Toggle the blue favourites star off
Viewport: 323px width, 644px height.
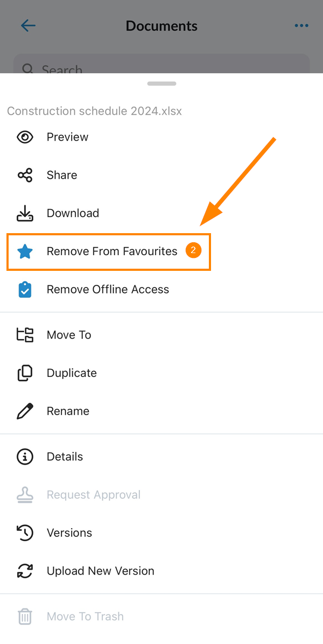(x=25, y=251)
